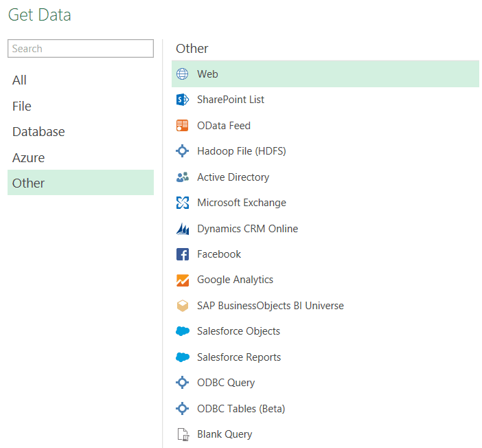This screenshot has width=482, height=448.
Task: Choose Salesforce Objects connector
Action: [x=238, y=331]
